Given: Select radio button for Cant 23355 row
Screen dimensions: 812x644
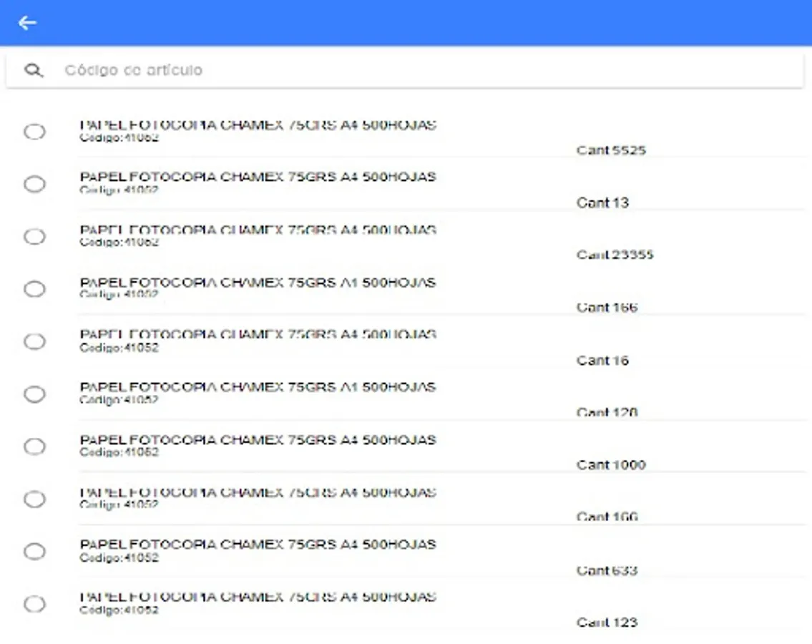Looking at the screenshot, I should pos(34,237).
